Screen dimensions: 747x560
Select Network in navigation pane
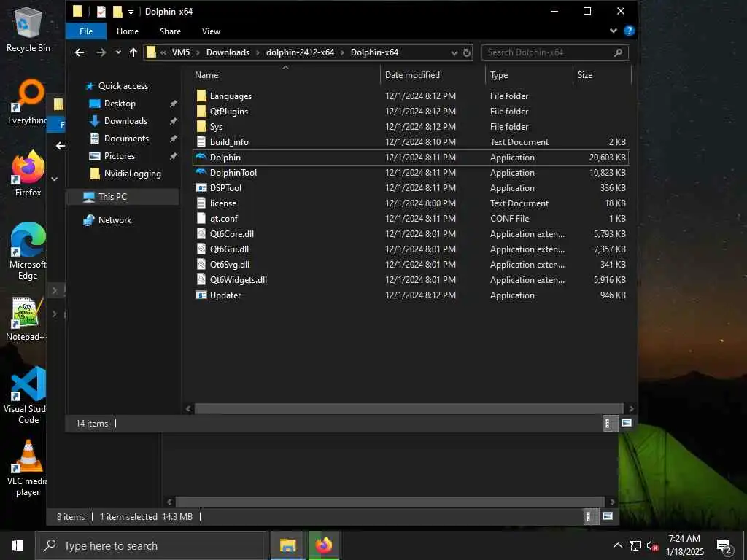(115, 220)
